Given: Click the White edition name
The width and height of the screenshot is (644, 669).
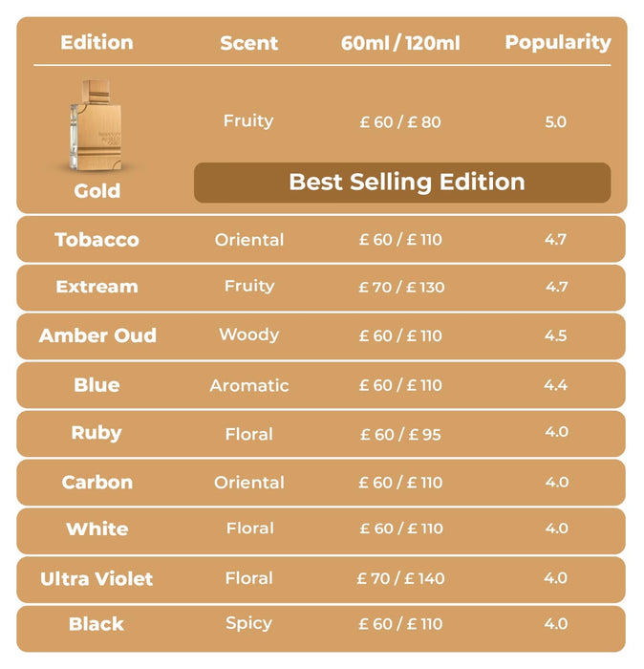Looking at the screenshot, I should (97, 529).
